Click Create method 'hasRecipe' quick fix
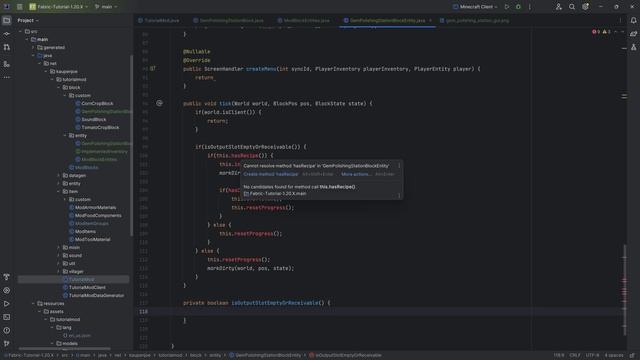Screen dimensions: 640x360 (271, 174)
